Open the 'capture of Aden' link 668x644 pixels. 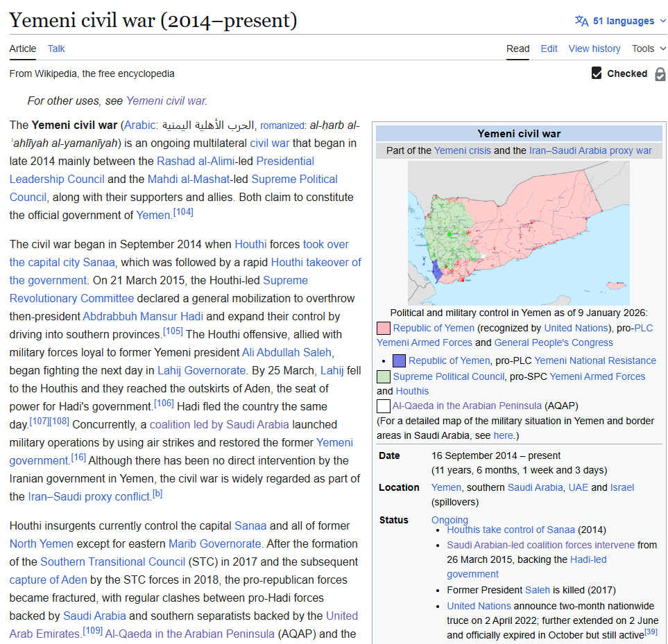(48, 580)
